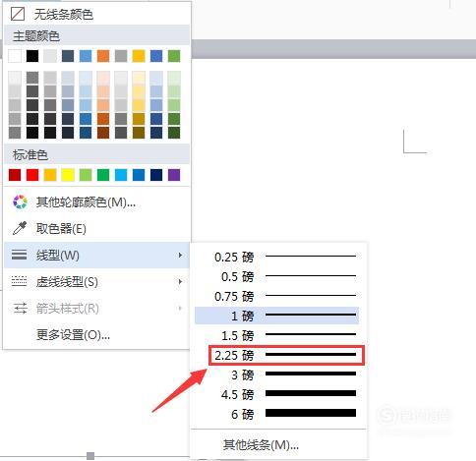Pick the medium blue standard color

(x=139, y=175)
